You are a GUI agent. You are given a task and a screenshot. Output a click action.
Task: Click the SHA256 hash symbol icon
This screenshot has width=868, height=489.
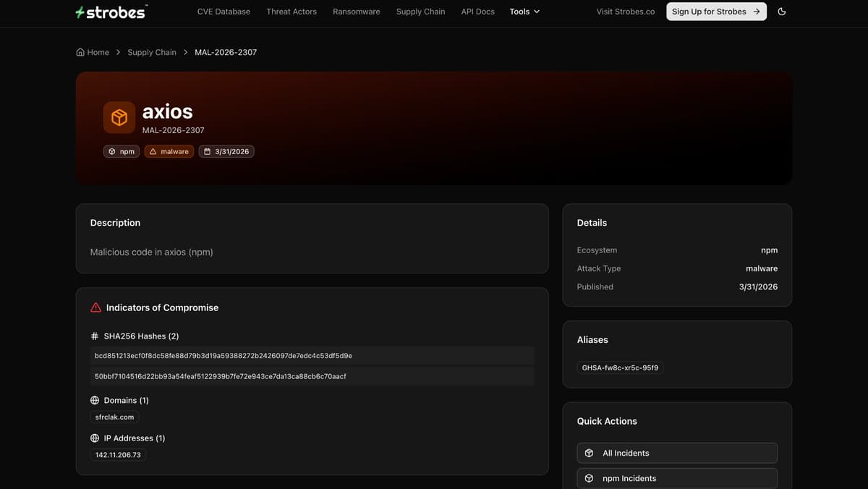tap(95, 336)
